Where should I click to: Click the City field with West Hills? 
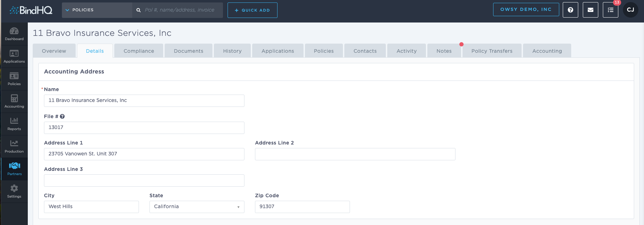91,207
